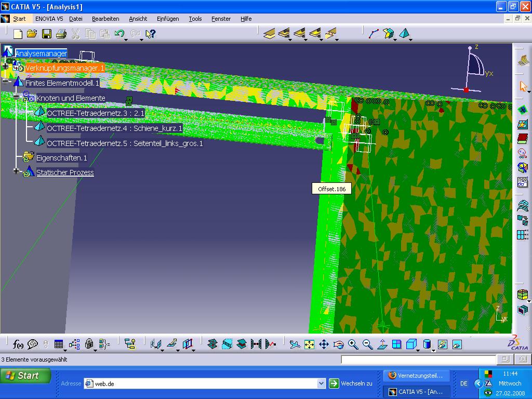Open the Hilfe menu
Viewport: 532px width, 399px height.
tap(246, 19)
